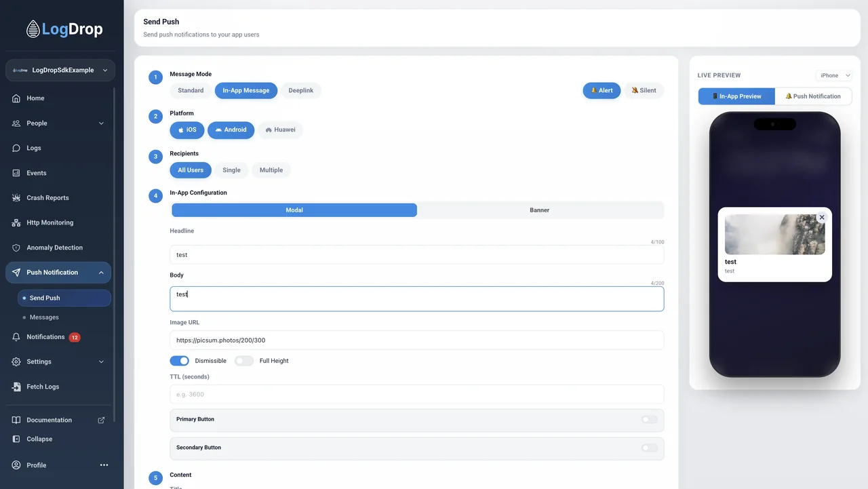Select the Modal configuration tab
The width and height of the screenshot is (868, 489).
tap(294, 210)
